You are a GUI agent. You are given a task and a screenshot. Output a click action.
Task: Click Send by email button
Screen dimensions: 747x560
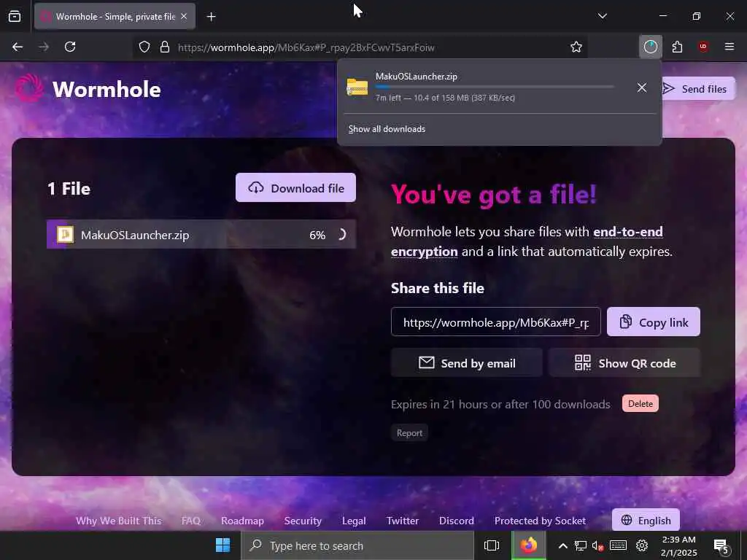click(x=467, y=363)
